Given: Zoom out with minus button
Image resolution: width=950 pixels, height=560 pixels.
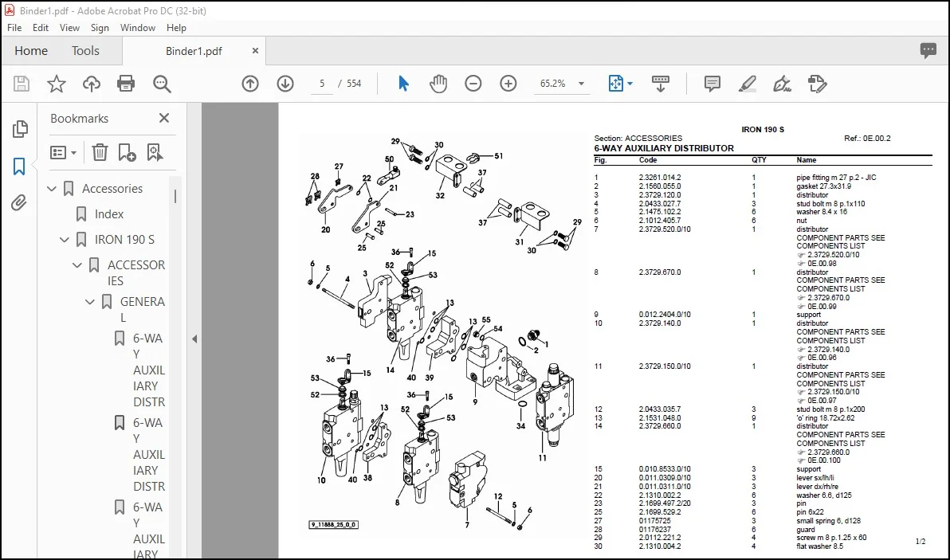Looking at the screenshot, I should tap(473, 84).
